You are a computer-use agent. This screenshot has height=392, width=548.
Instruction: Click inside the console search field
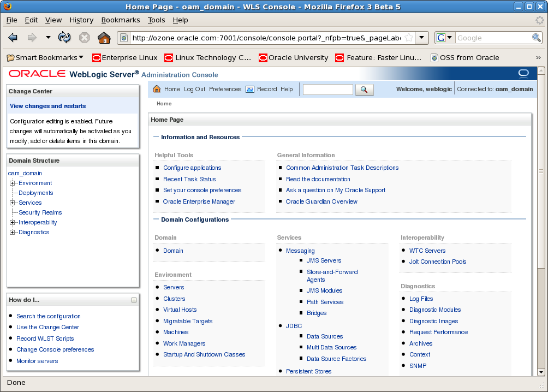[x=327, y=89]
